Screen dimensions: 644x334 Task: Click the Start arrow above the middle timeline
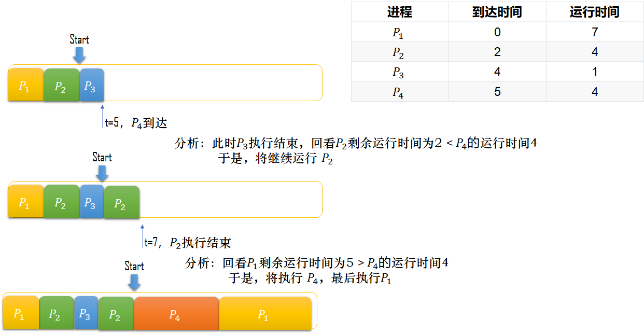point(102,170)
